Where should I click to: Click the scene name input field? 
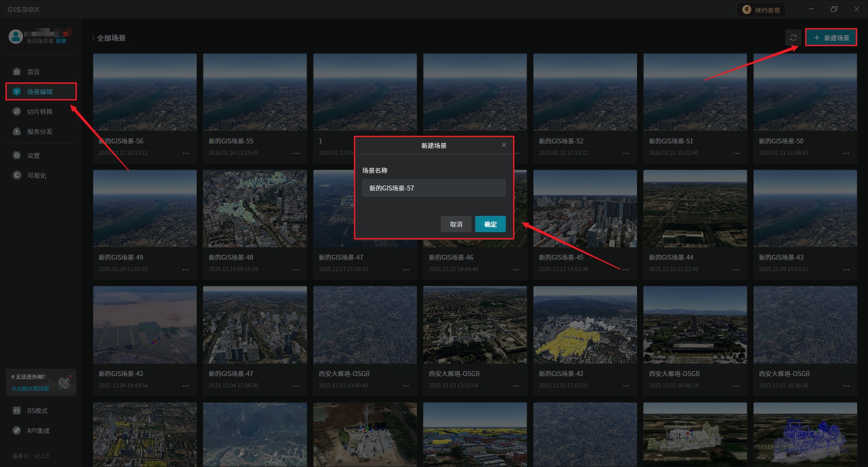pyautogui.click(x=434, y=188)
